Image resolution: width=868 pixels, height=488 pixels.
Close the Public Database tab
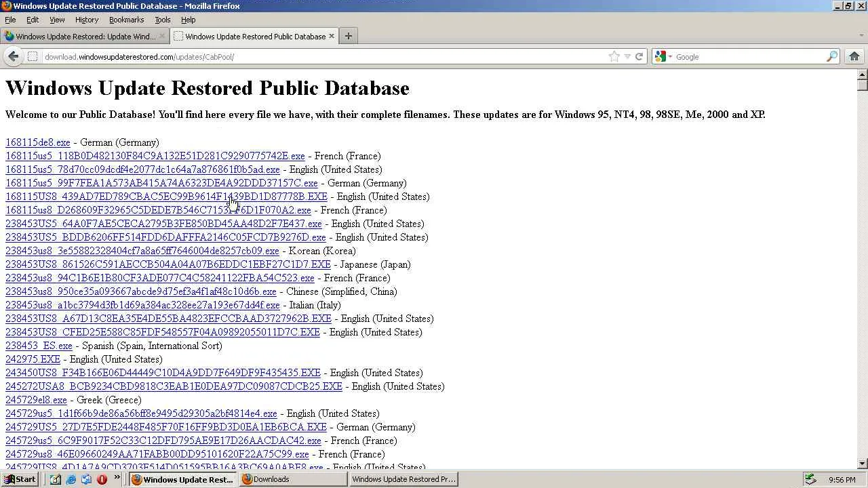pyautogui.click(x=332, y=36)
